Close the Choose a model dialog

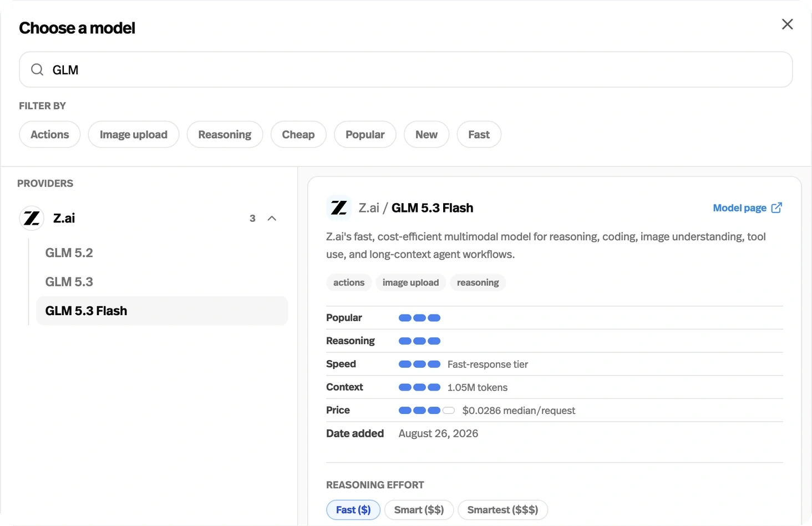coord(787,24)
